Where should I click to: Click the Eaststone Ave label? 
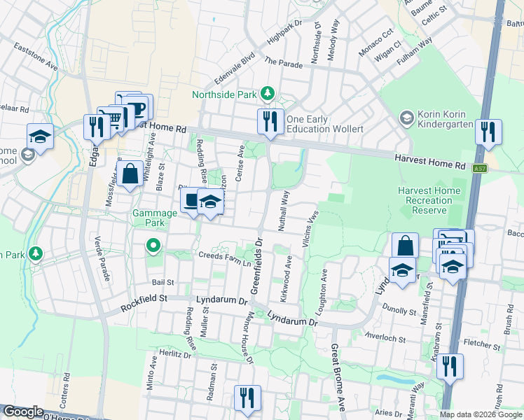[36, 57]
